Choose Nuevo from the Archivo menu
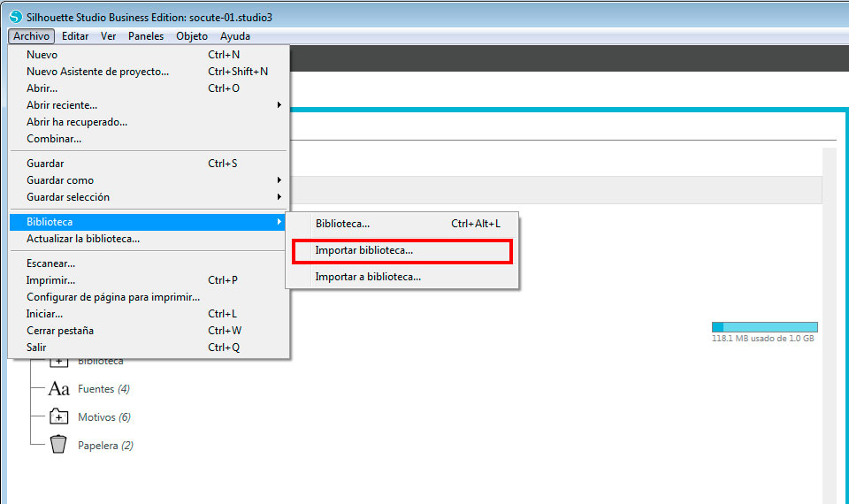Image resolution: width=849 pixels, height=504 pixels. [149, 55]
